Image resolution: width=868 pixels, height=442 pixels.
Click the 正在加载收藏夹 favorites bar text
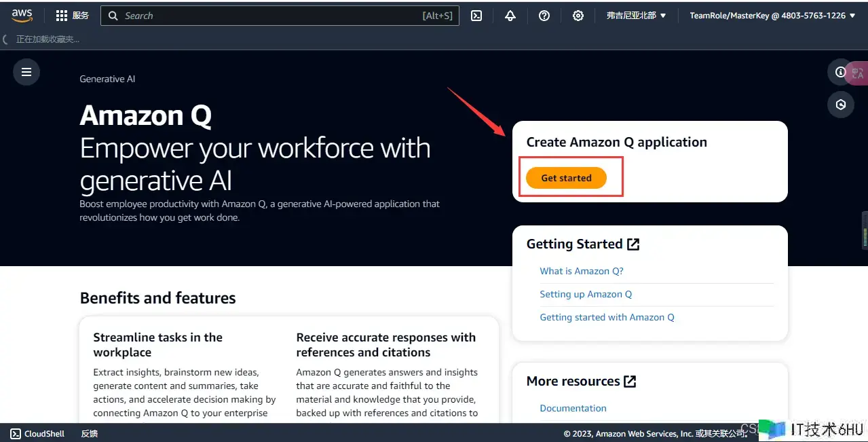(x=48, y=39)
